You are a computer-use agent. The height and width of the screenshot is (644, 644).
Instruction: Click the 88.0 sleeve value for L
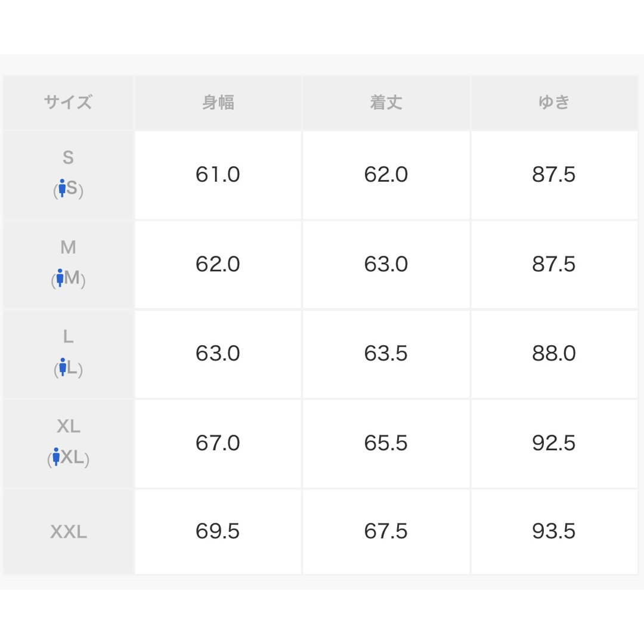tap(554, 354)
